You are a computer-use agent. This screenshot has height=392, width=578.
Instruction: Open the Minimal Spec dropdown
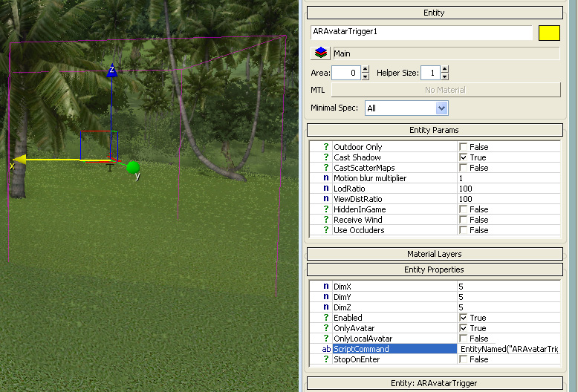pyautogui.click(x=406, y=108)
